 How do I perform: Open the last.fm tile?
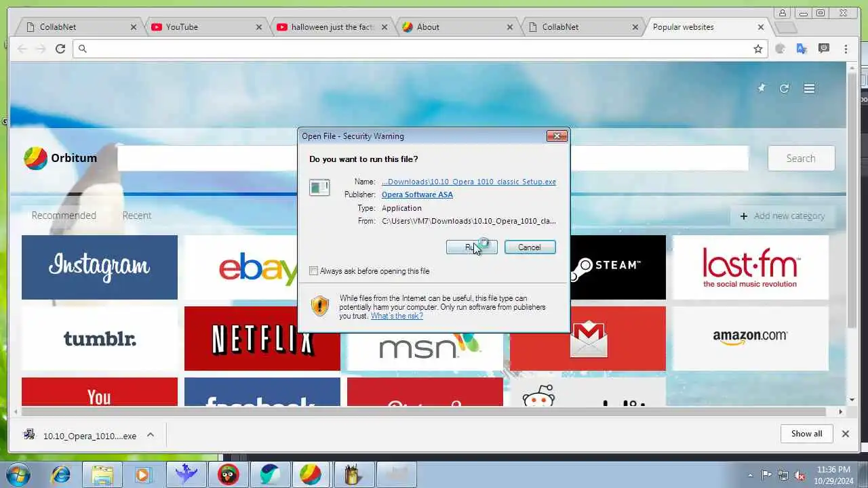pyautogui.click(x=750, y=267)
